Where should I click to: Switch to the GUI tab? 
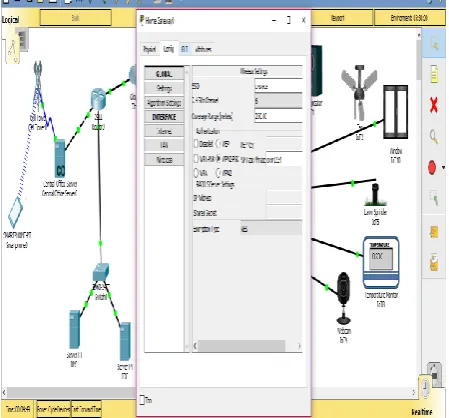[x=185, y=49]
